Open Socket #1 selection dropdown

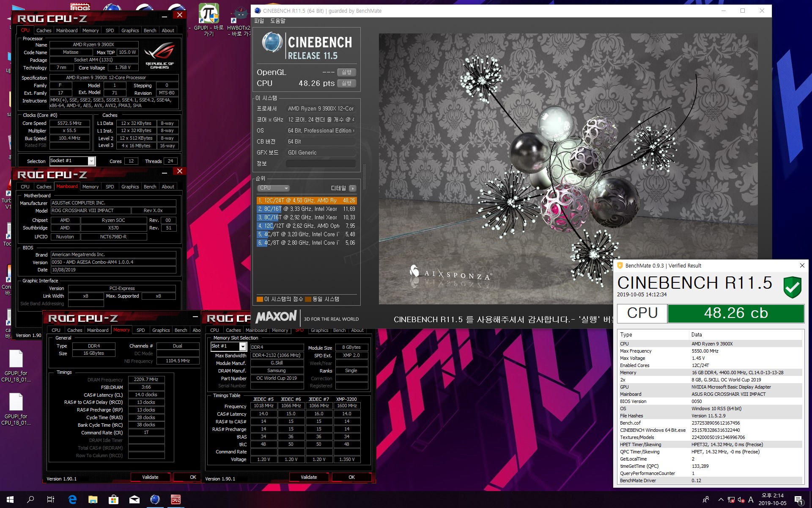click(91, 161)
